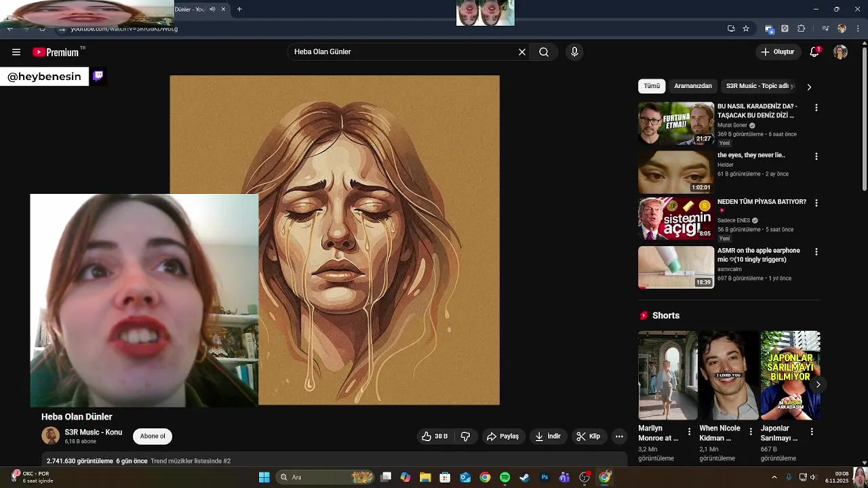Start voice search with the microphone
Viewport: 868px width, 488px height.
tap(574, 52)
